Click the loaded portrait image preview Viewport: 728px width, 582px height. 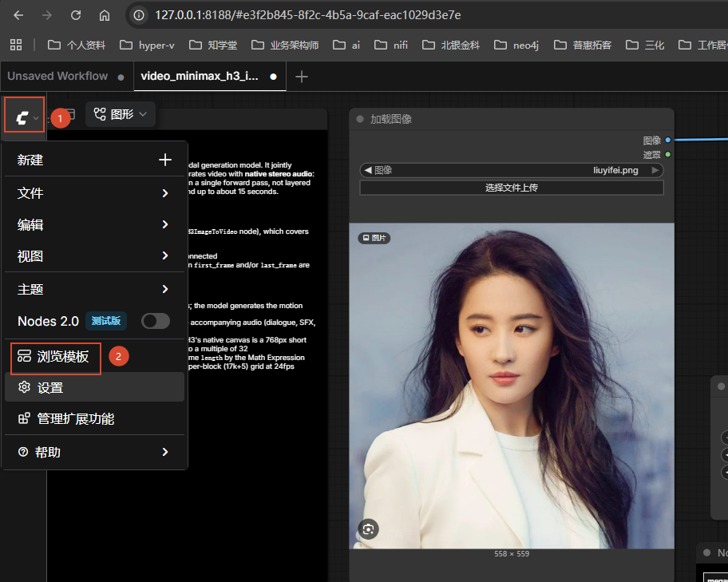click(511, 386)
